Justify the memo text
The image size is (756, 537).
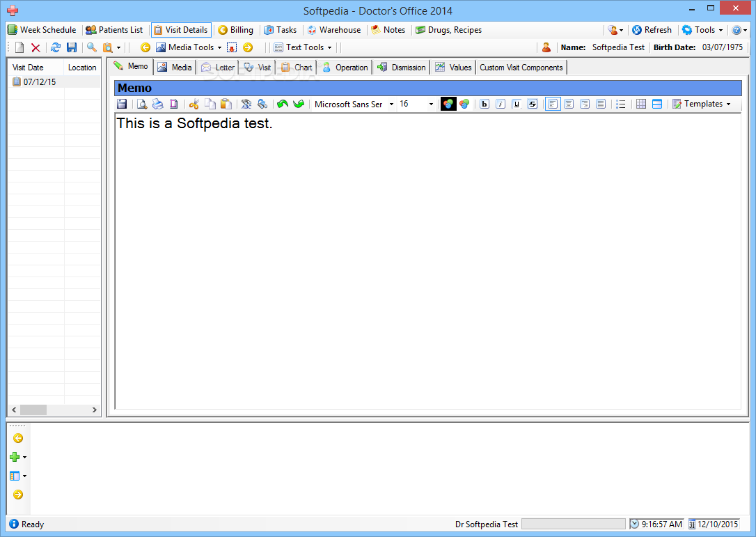pyautogui.click(x=600, y=104)
